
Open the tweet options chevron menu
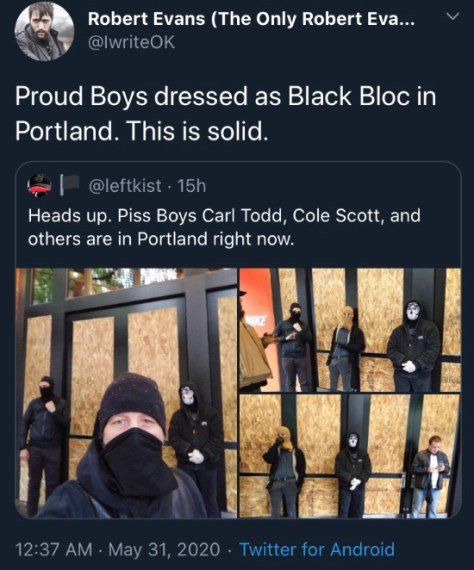(x=453, y=16)
